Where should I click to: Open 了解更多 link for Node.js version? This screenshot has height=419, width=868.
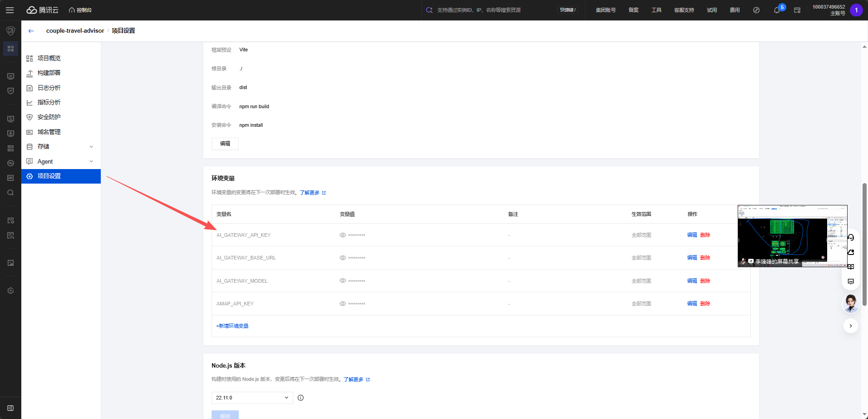(357, 379)
